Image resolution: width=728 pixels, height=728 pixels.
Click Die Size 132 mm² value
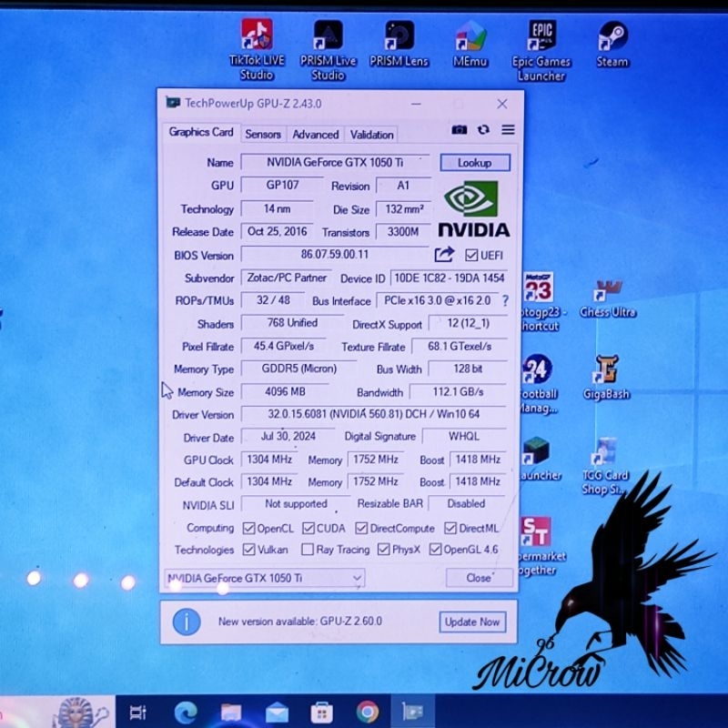tap(404, 209)
